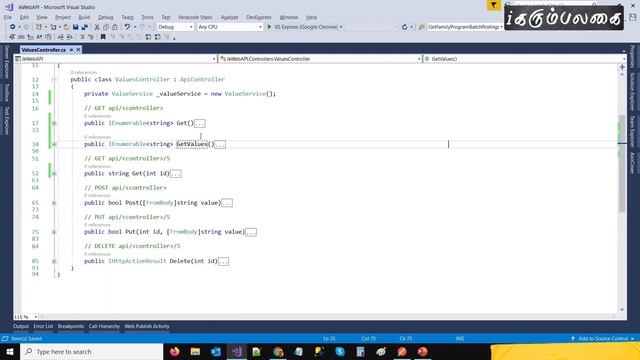Click the Refresh browser icon
The image size is (640, 360).
pos(404,27)
